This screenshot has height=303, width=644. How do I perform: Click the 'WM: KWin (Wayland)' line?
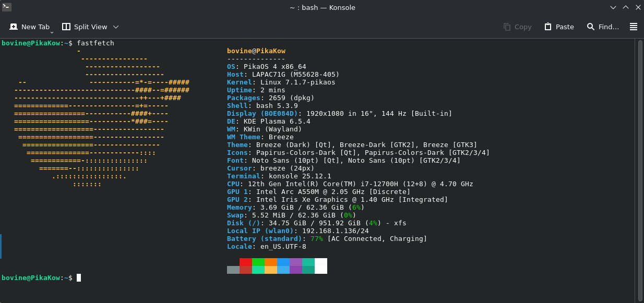(265, 129)
